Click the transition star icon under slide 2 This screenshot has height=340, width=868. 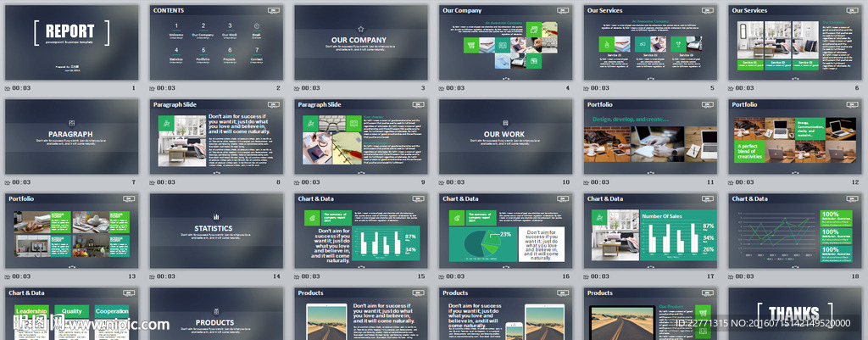point(152,88)
